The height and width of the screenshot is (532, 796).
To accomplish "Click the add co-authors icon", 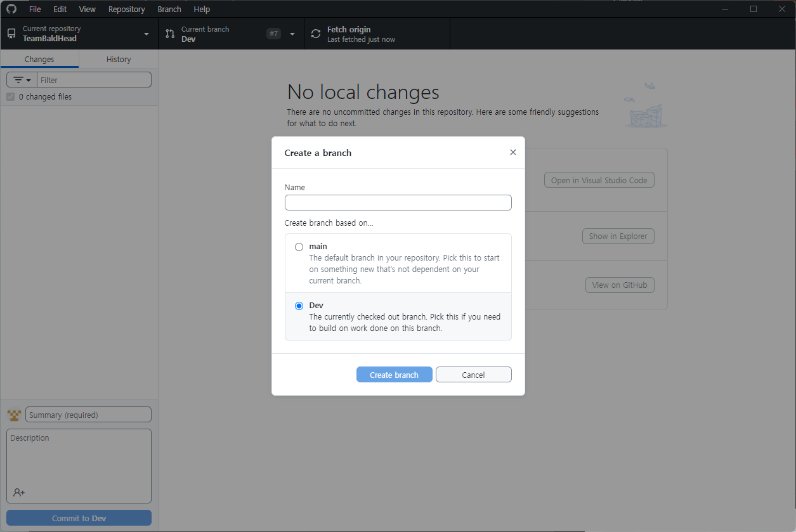I will pyautogui.click(x=19, y=492).
